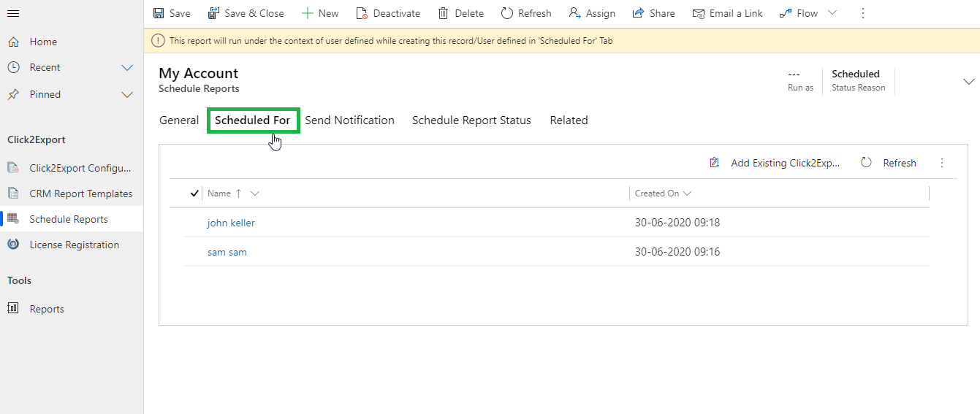Click the My Account record title
This screenshot has width=980, height=414.
(x=199, y=73)
